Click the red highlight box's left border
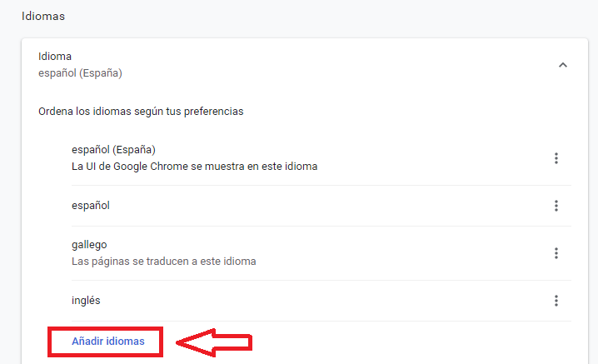 pos(49,342)
